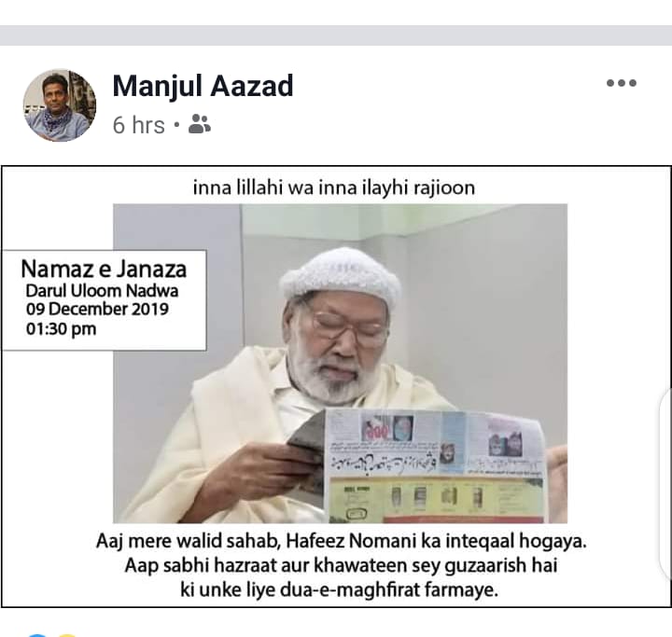Tap the inna lillahi caption text
Screen dimensions: 672x637
click(x=334, y=188)
